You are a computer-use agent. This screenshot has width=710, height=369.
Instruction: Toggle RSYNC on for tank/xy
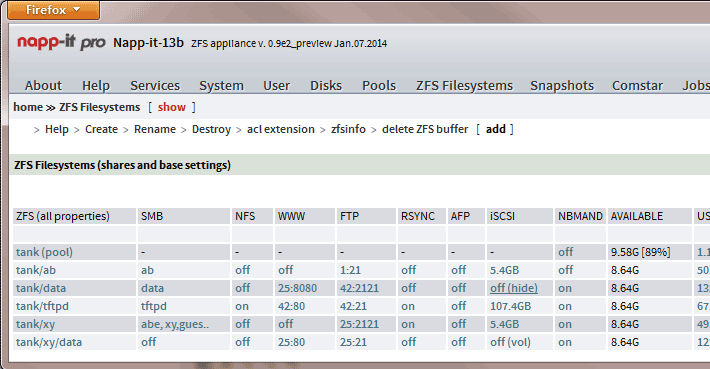tap(408, 324)
